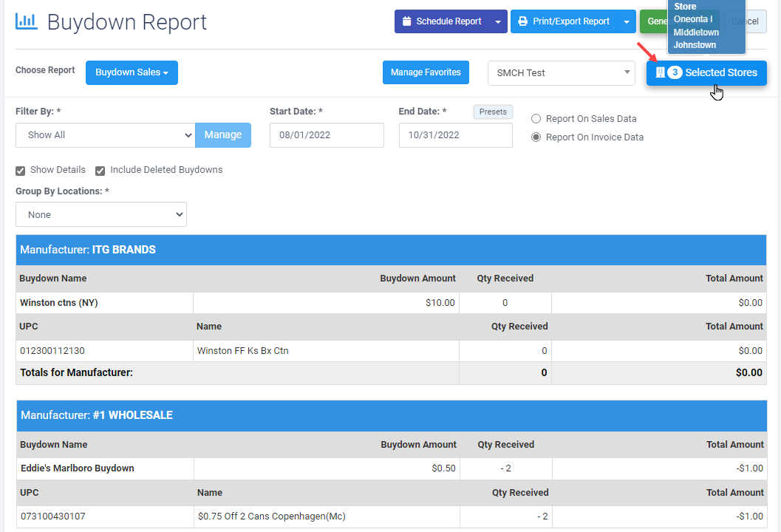Click the End Date input field
The height and width of the screenshot is (532, 781).
456,135
